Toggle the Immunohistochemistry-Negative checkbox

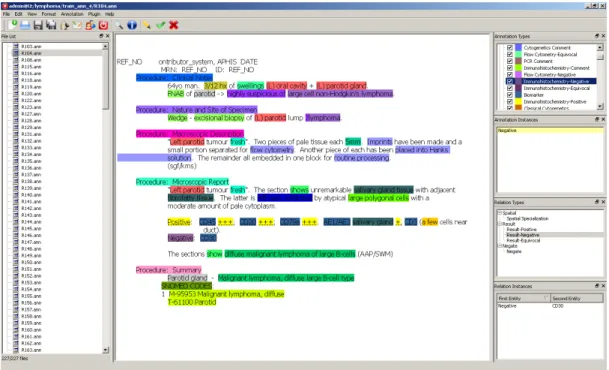(510, 81)
